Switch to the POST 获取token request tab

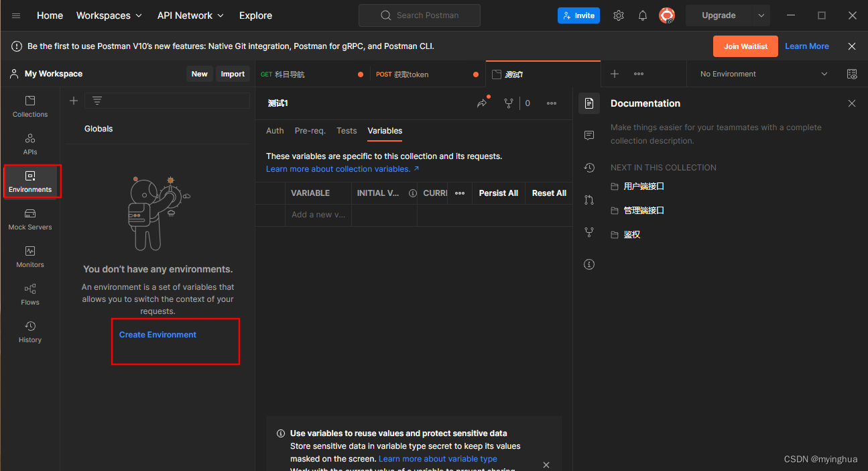click(428, 74)
